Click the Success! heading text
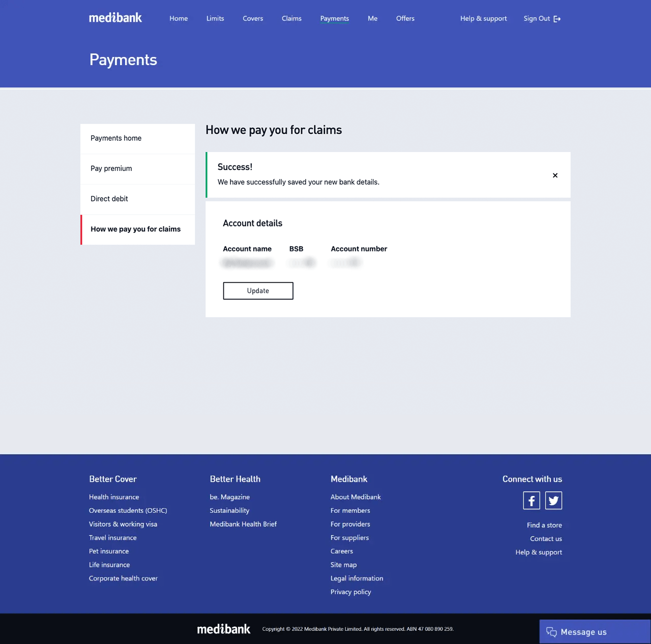Image resolution: width=651 pixels, height=644 pixels. coord(235,167)
